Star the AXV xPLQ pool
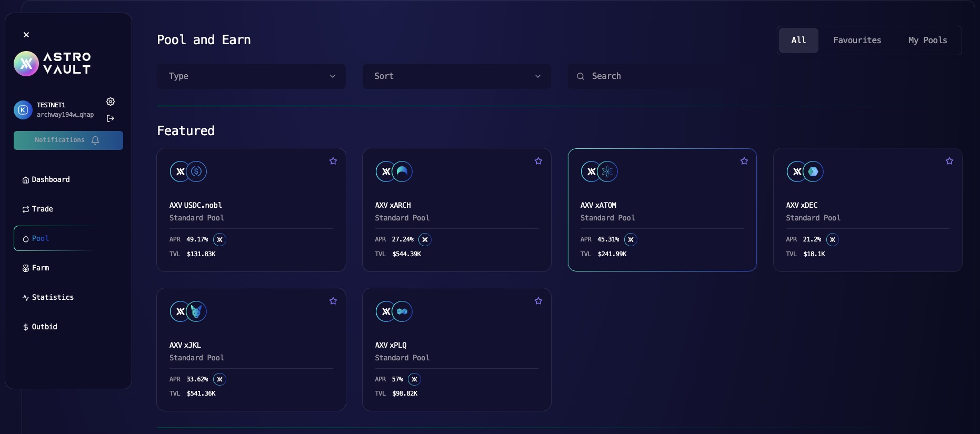The height and width of the screenshot is (434, 980). pyautogui.click(x=538, y=301)
